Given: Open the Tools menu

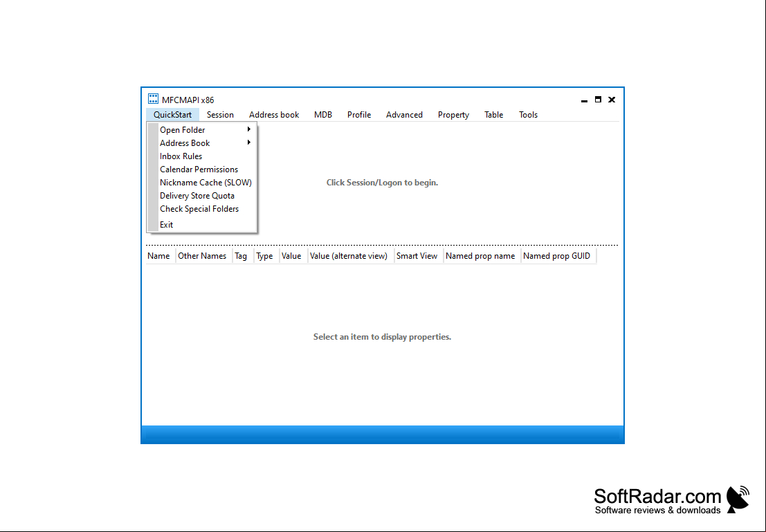Looking at the screenshot, I should [528, 115].
